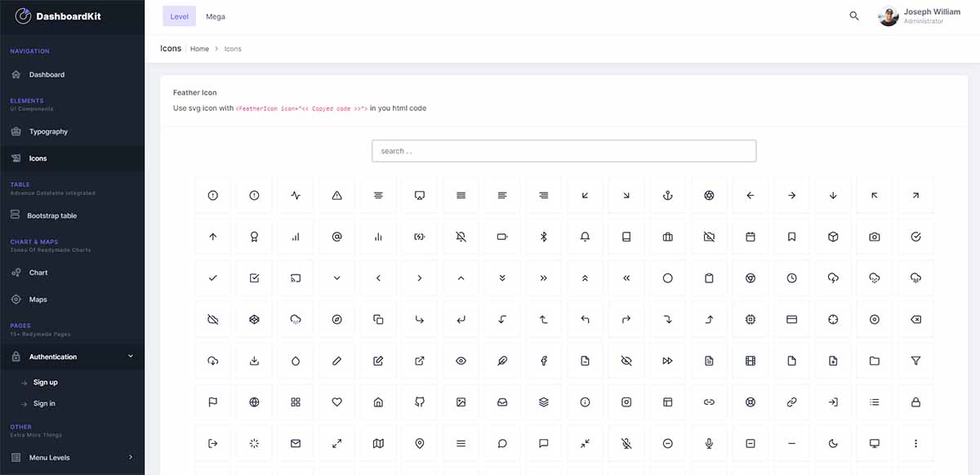Expand the Menu Levels section
980x475 pixels.
click(72, 457)
